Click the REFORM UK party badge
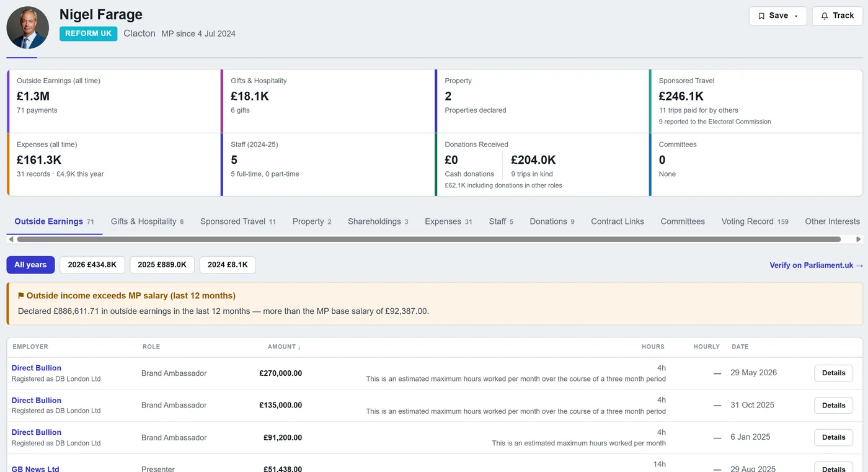Viewport: 868px width, 472px height. point(88,33)
